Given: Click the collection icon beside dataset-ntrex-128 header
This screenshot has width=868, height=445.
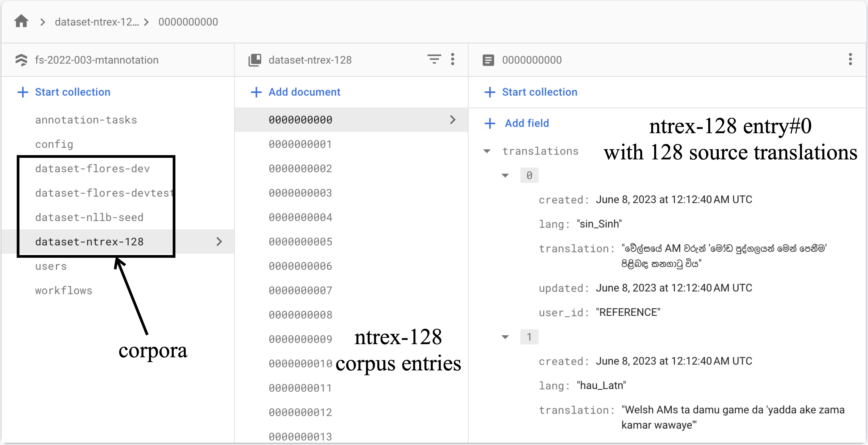Looking at the screenshot, I should click(x=255, y=60).
